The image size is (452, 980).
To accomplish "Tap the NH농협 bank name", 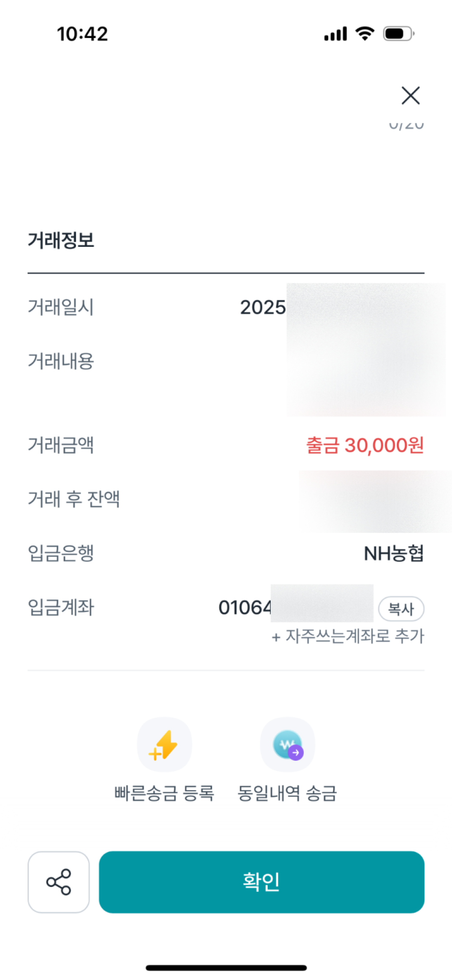I will tap(394, 553).
